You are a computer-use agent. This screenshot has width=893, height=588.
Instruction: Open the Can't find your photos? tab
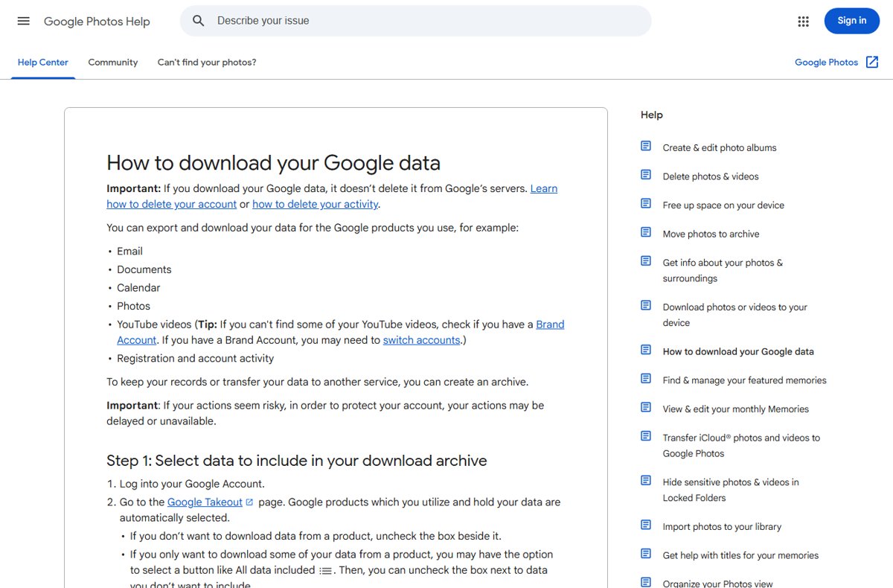[x=207, y=63]
